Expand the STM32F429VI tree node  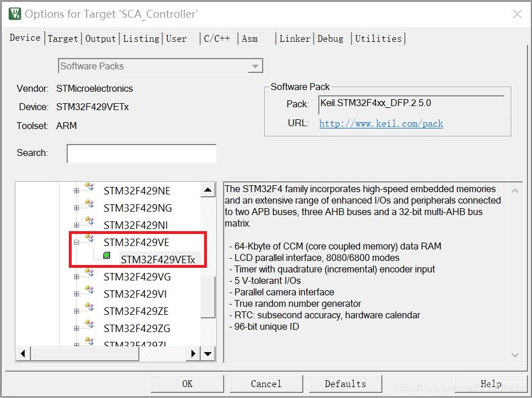[x=76, y=294]
